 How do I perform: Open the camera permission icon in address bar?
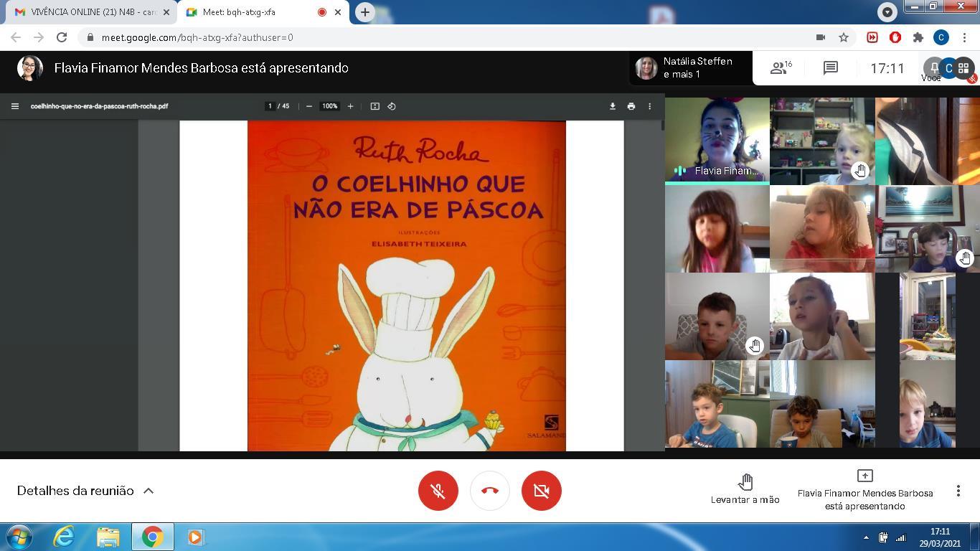[821, 37]
